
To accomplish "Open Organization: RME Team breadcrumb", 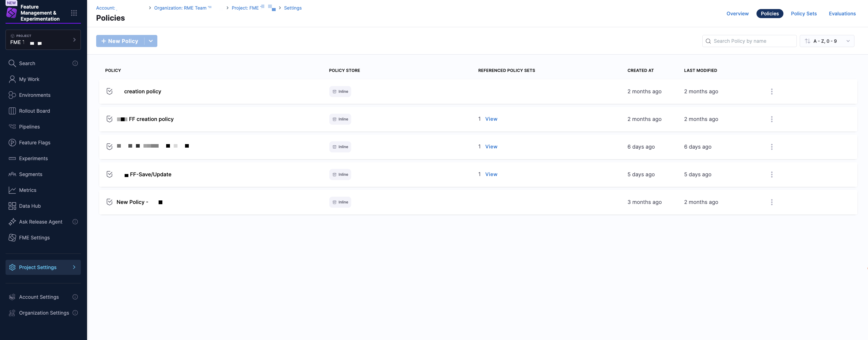I will 180,8.
